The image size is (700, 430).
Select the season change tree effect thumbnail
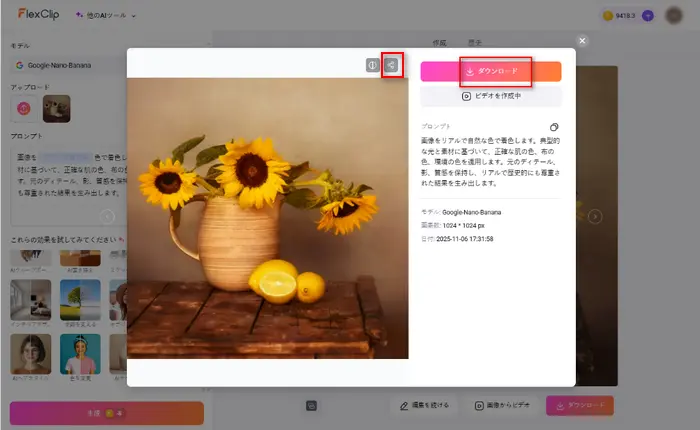[x=80, y=300]
